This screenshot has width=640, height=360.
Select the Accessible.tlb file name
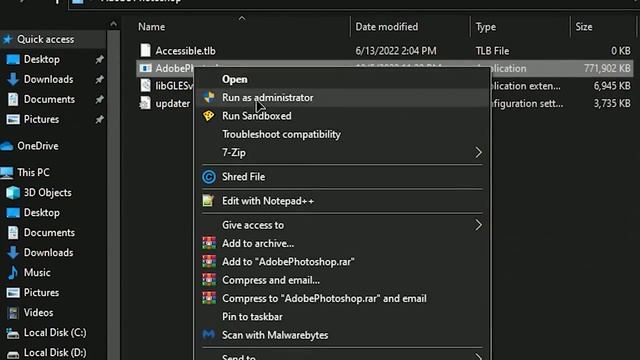[185, 51]
